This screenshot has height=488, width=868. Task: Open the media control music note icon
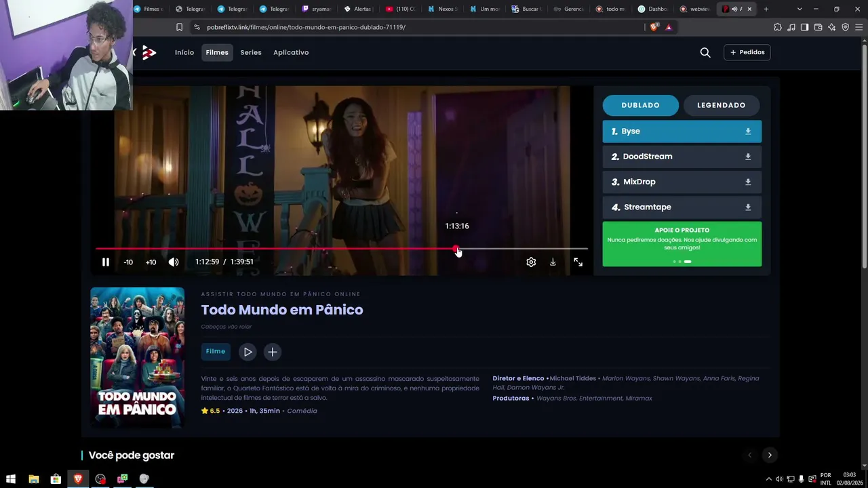click(791, 27)
